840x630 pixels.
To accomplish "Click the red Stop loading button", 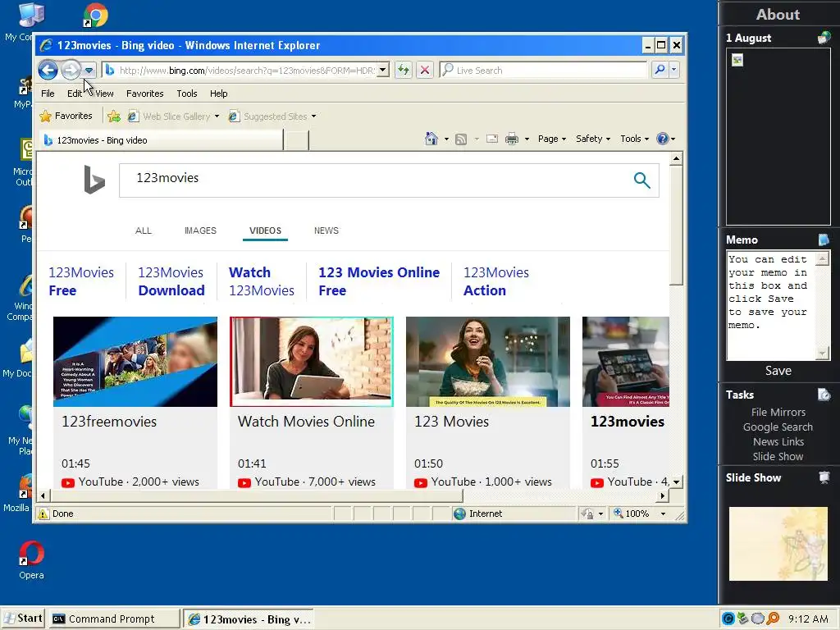I will pyautogui.click(x=425, y=71).
